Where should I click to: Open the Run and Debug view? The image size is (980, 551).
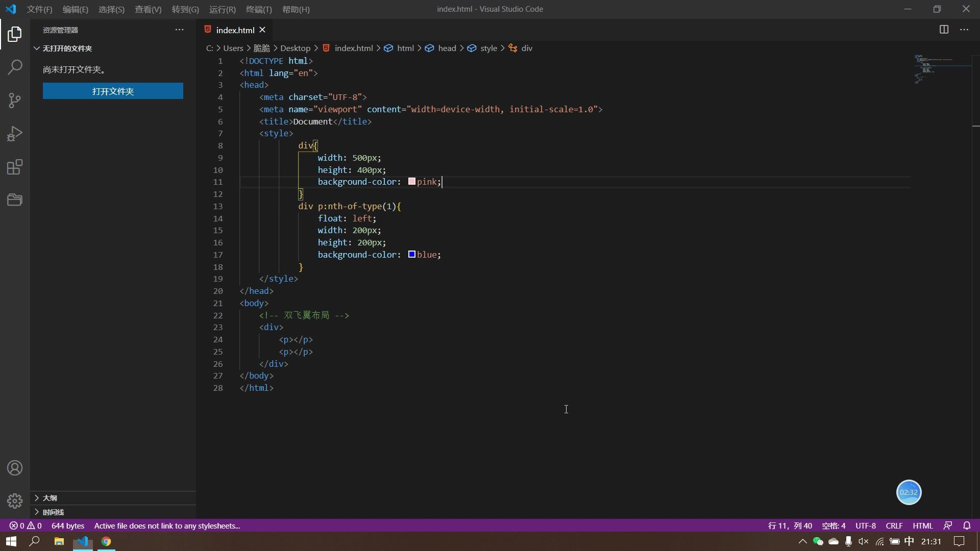pyautogui.click(x=15, y=133)
